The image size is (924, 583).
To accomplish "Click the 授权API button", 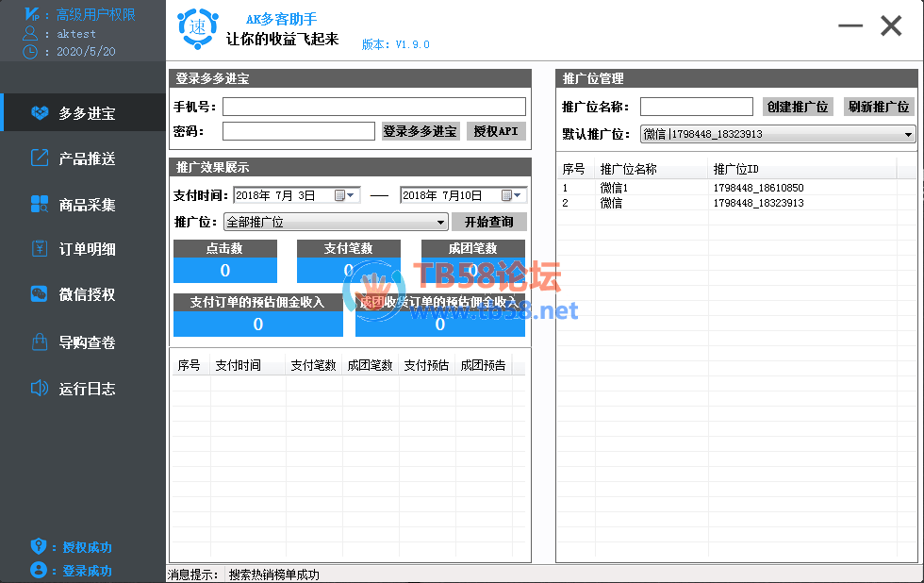I will tap(496, 131).
